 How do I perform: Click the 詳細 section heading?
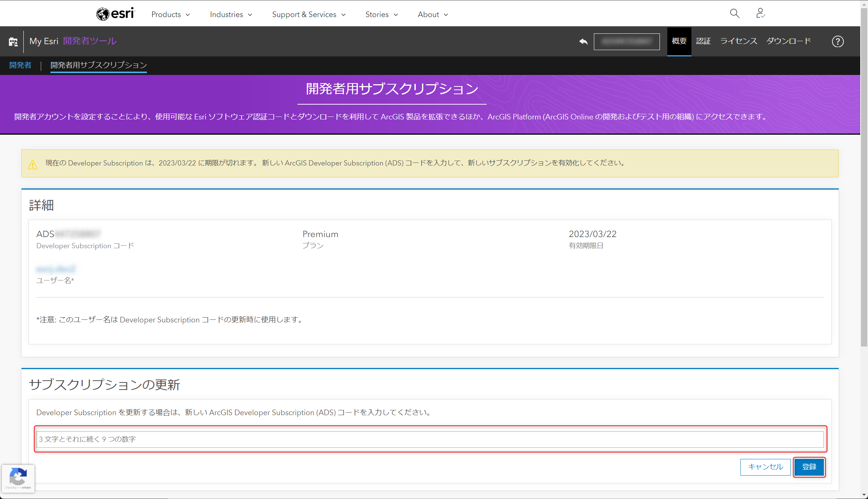click(42, 205)
